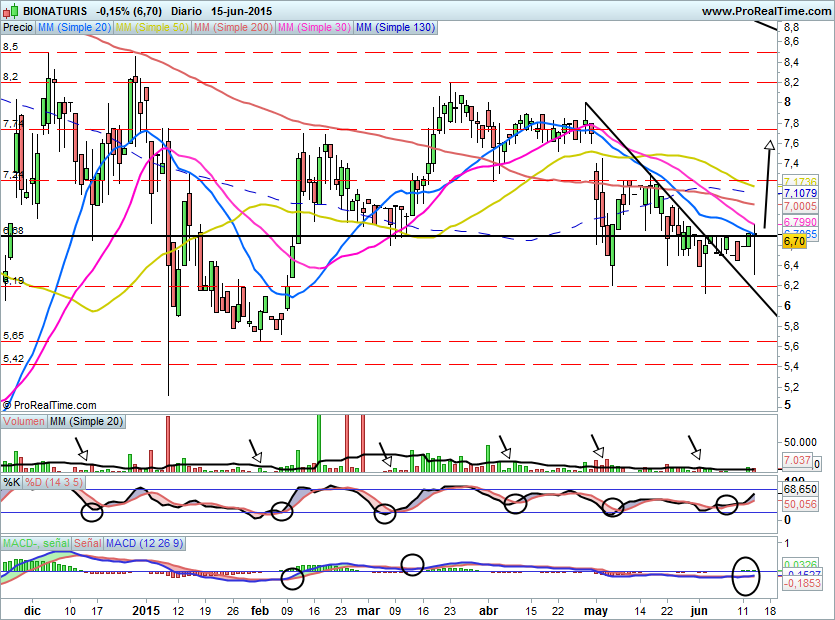
Task: Select the %D (14 3 5) label
Action: click(x=51, y=482)
